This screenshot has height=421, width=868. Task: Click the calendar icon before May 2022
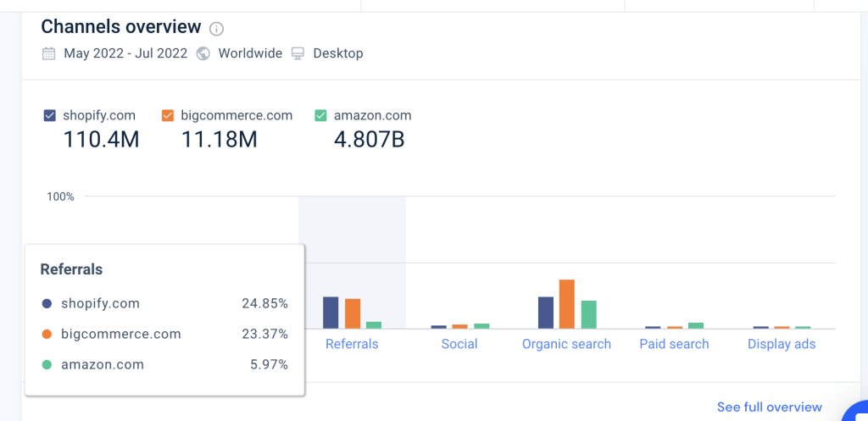pos(48,53)
